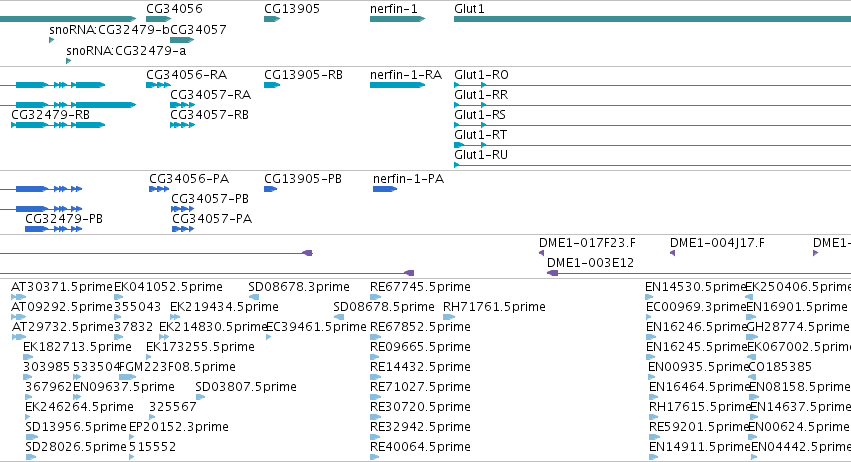Open EST RE40064.5prime
This screenshot has height=462, width=851.
click(x=420, y=447)
